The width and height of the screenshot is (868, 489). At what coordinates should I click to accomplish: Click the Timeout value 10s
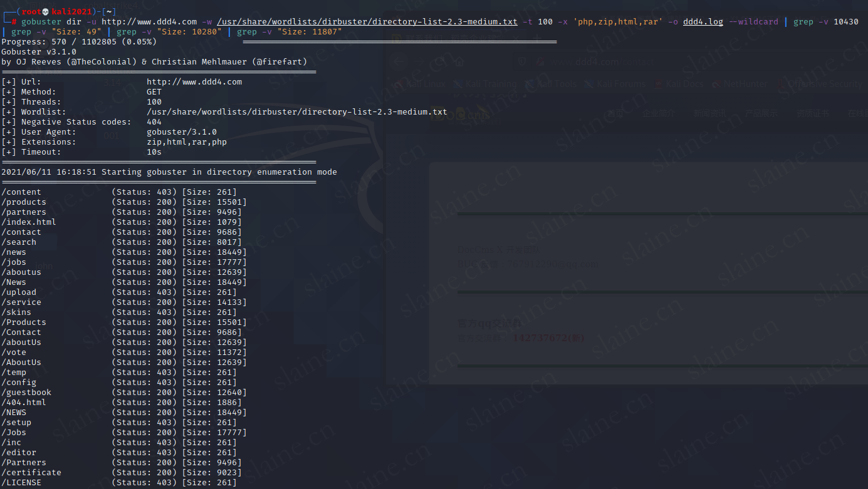(x=154, y=152)
